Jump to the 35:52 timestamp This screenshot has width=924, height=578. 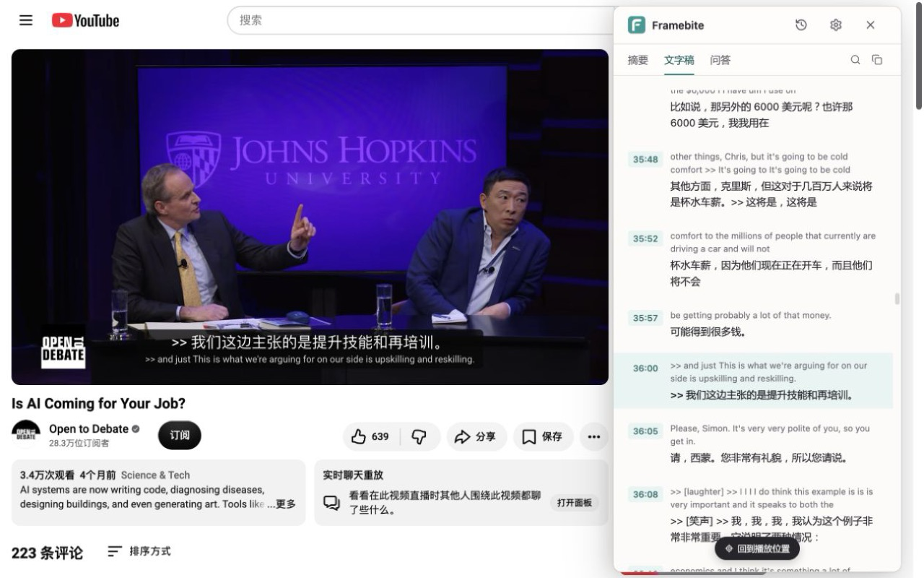pyautogui.click(x=645, y=238)
